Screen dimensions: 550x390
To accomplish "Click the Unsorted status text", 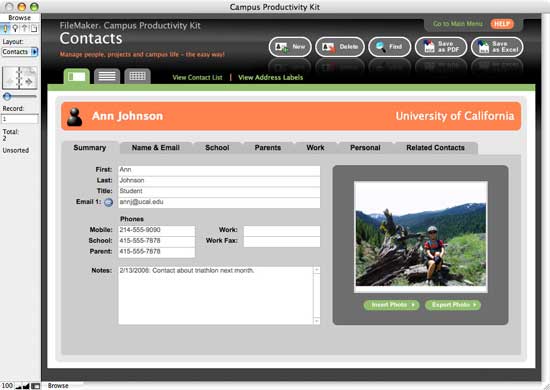I will [16, 150].
